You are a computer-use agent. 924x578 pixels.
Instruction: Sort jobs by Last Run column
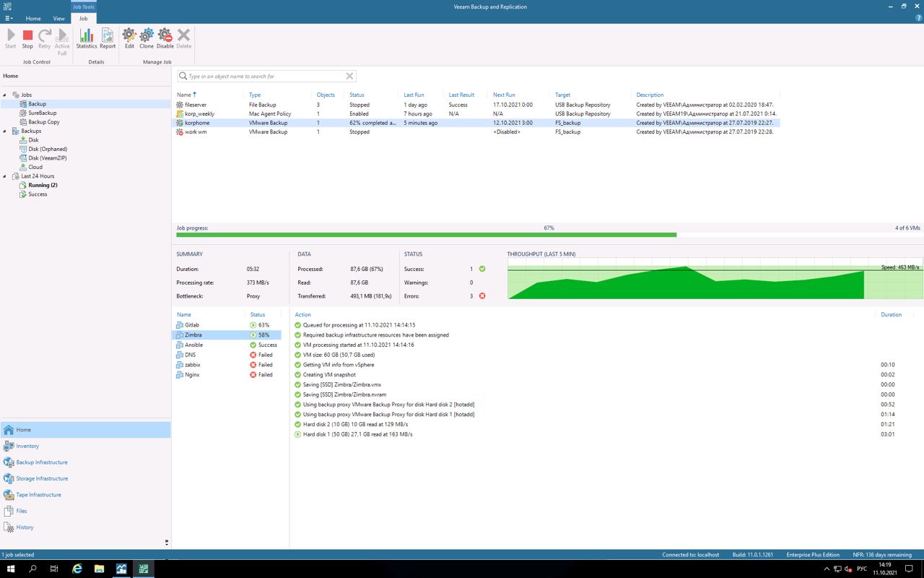coord(414,95)
